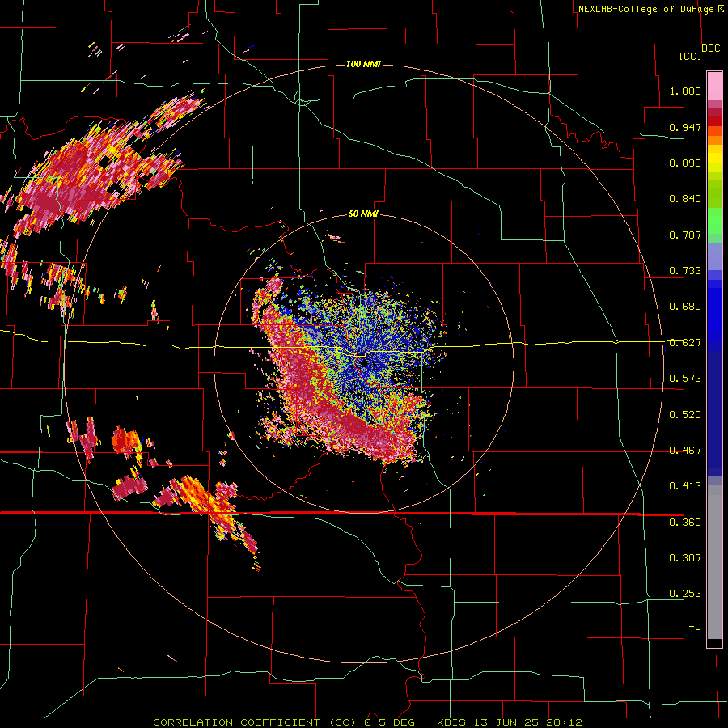728x728 pixels.
Task: Click the 0.893 color scale value
Action: 685,163
